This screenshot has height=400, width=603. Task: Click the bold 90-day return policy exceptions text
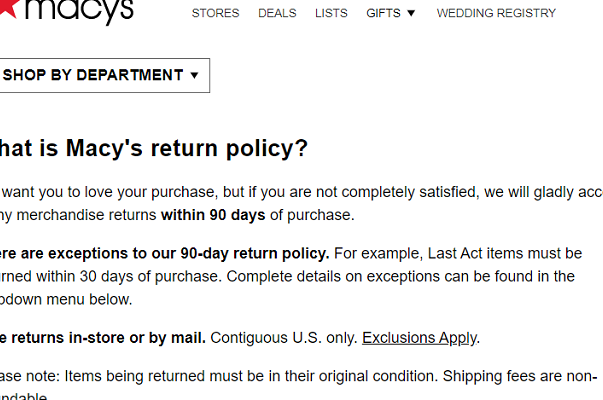pos(165,252)
